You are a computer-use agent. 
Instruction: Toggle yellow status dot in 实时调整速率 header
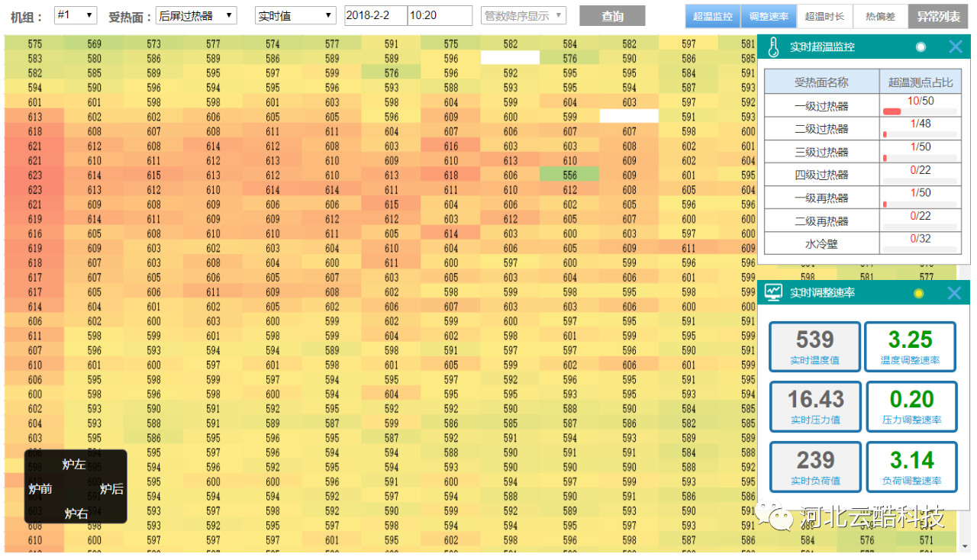[x=919, y=293]
